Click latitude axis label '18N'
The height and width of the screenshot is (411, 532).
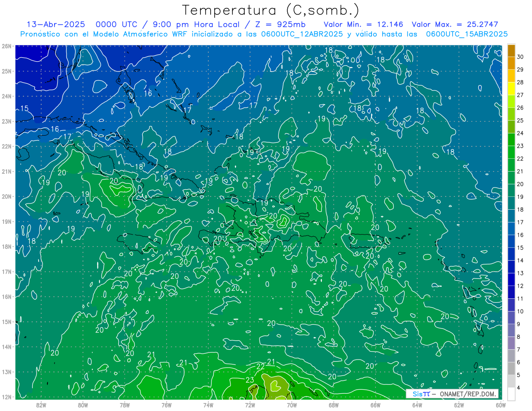click(x=7, y=247)
